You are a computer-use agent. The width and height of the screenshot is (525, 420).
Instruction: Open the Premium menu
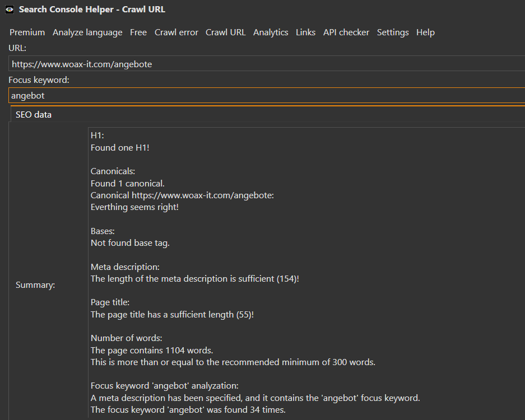[27, 32]
